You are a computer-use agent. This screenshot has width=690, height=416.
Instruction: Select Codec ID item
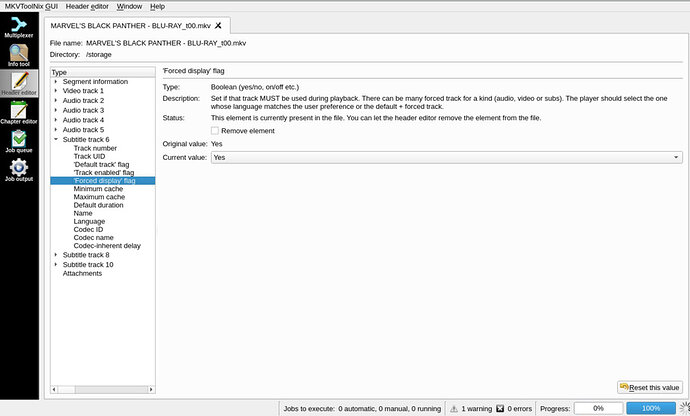pos(88,229)
